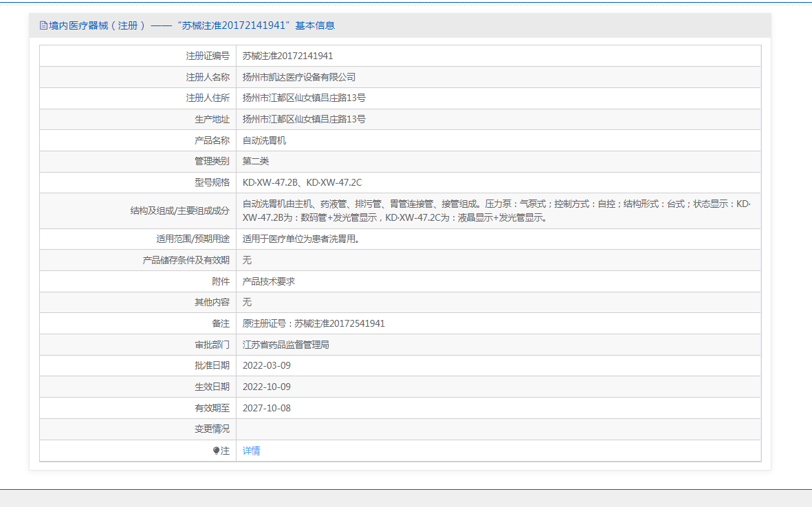Select the approving department 江苏省药品监督管理局
812x507 pixels.
[x=285, y=345]
